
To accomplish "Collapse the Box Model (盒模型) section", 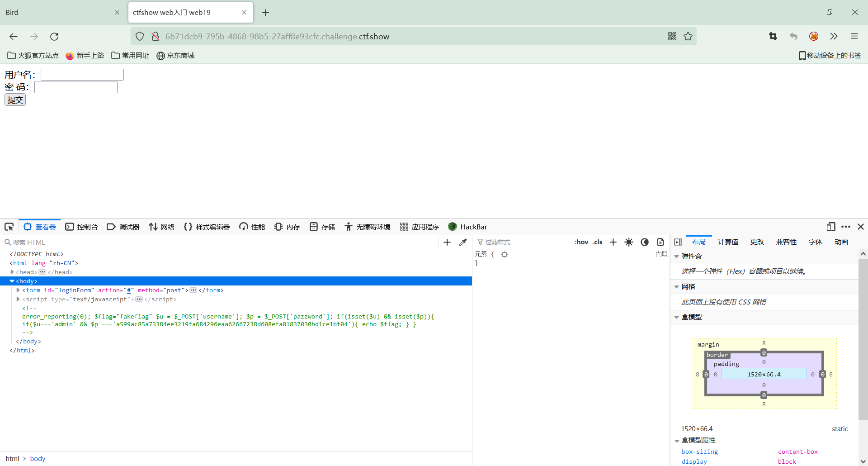I will pos(677,317).
